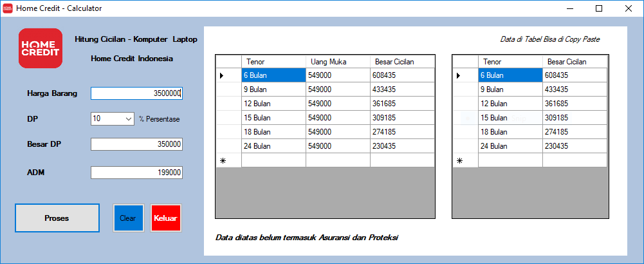Click the 361685 cell in right table
644x264 pixels.
[x=575, y=104]
